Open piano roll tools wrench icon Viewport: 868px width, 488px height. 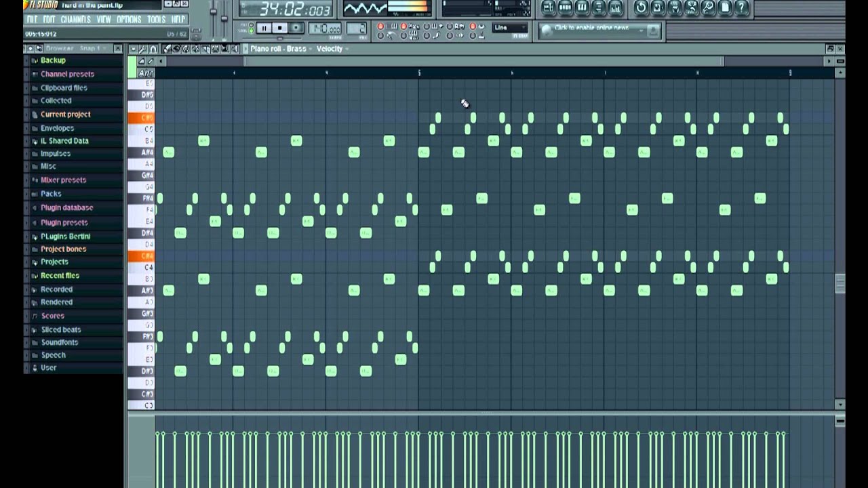(x=142, y=49)
